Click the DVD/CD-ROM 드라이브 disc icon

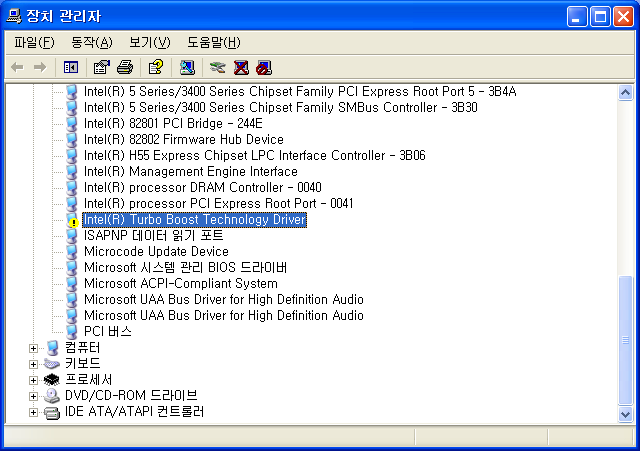52,396
